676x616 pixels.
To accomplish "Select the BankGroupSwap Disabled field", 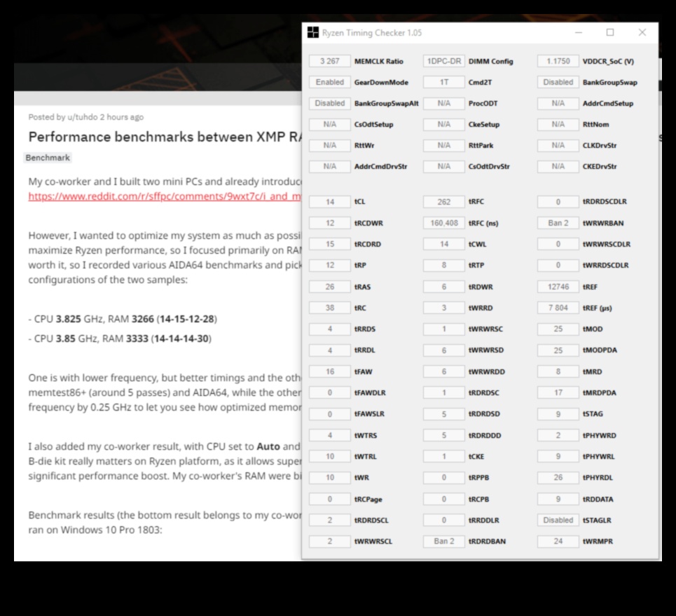I will pyautogui.click(x=558, y=83).
